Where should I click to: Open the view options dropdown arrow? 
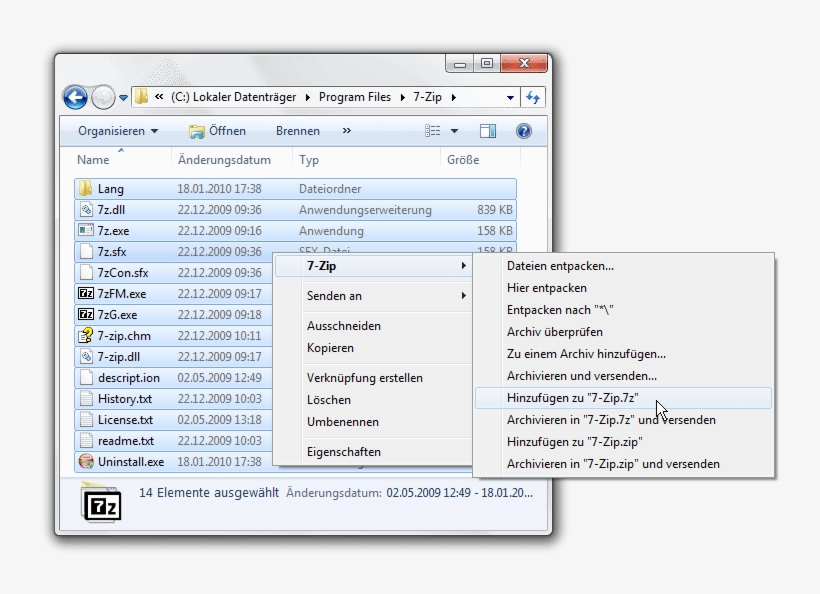[x=454, y=131]
